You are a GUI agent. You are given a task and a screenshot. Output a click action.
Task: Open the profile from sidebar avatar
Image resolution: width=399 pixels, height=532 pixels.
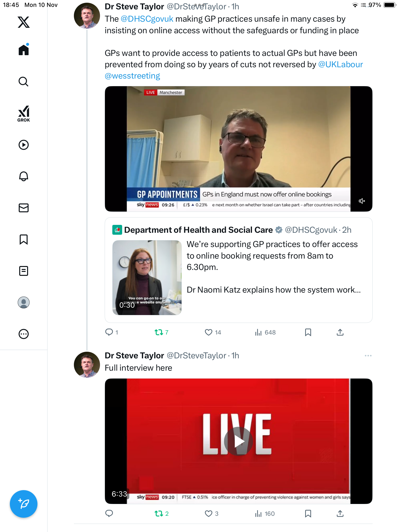[24, 302]
